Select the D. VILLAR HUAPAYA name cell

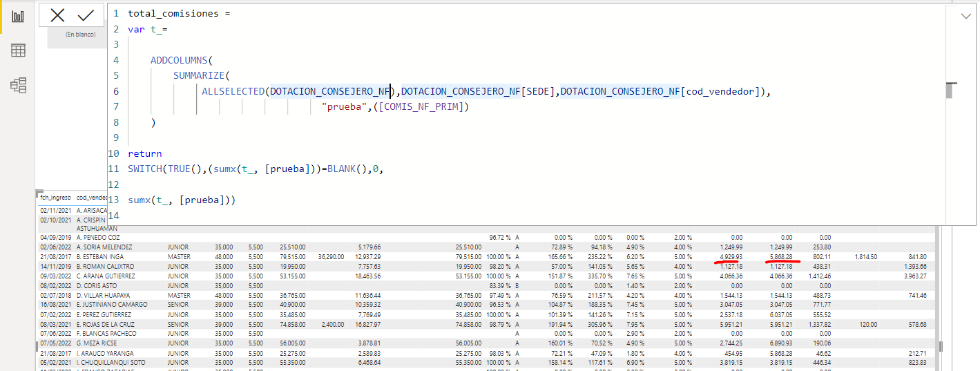(x=104, y=295)
